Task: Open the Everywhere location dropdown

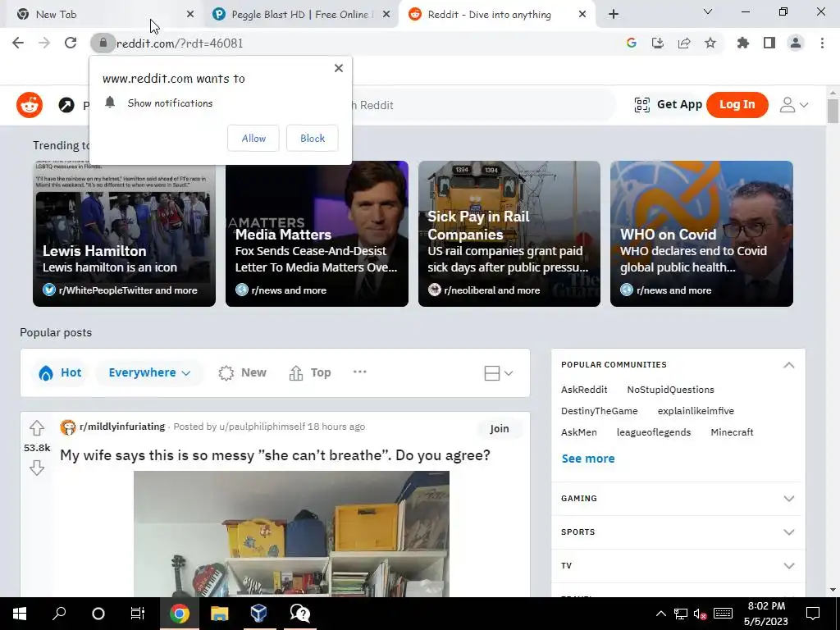Action: coord(149,372)
